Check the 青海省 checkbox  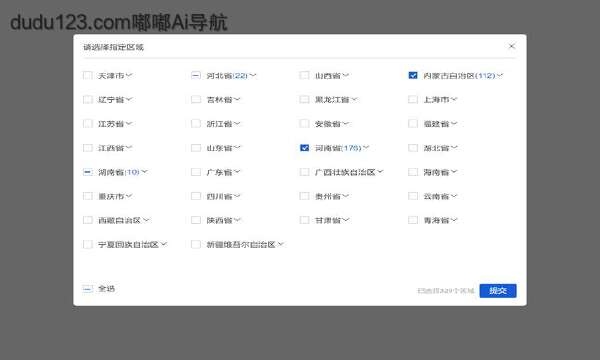click(413, 220)
